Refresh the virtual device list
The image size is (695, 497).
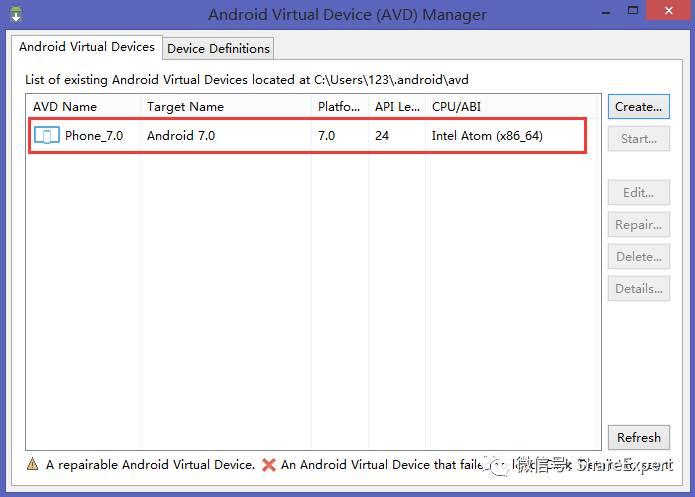(638, 438)
